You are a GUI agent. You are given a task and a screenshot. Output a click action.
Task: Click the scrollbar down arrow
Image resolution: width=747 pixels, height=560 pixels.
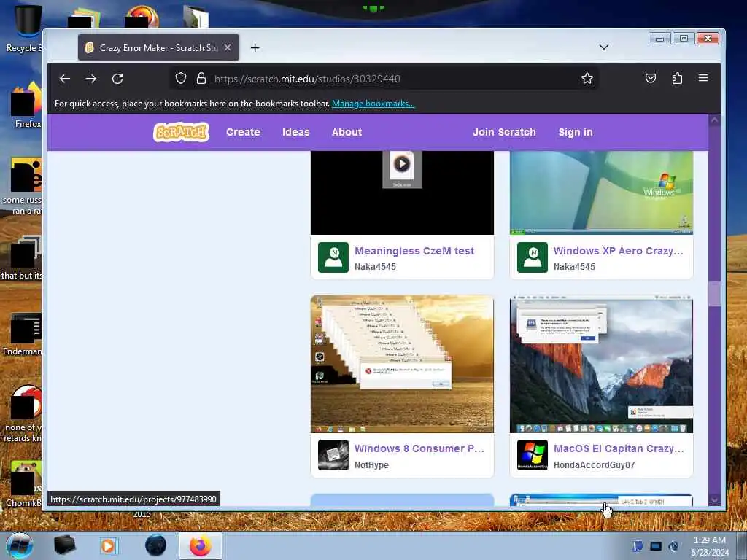(x=715, y=499)
